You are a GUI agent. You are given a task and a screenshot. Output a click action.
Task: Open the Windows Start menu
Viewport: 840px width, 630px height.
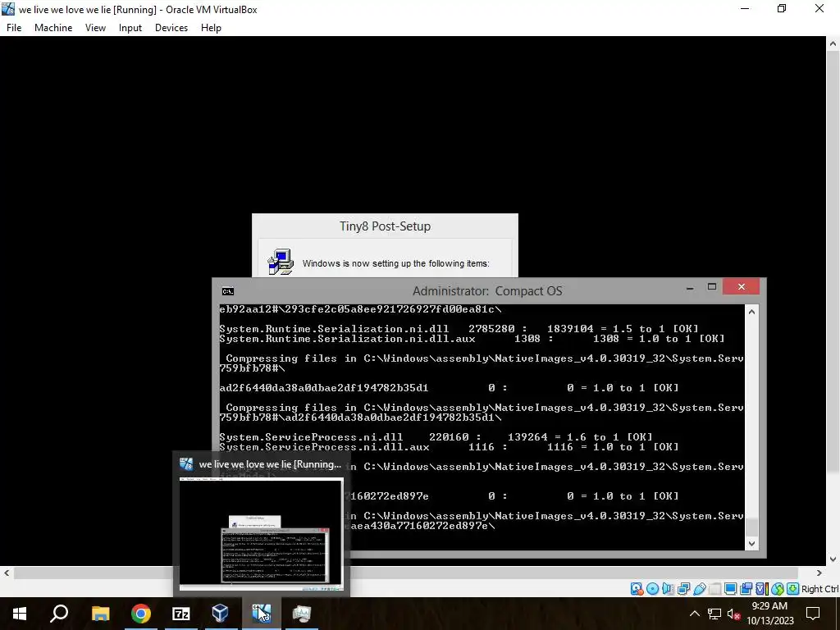(20, 614)
